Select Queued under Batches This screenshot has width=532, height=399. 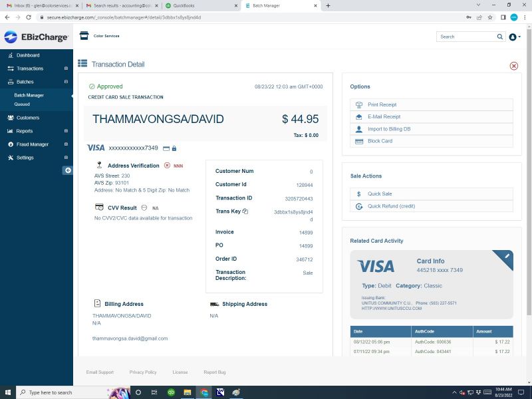(22, 104)
